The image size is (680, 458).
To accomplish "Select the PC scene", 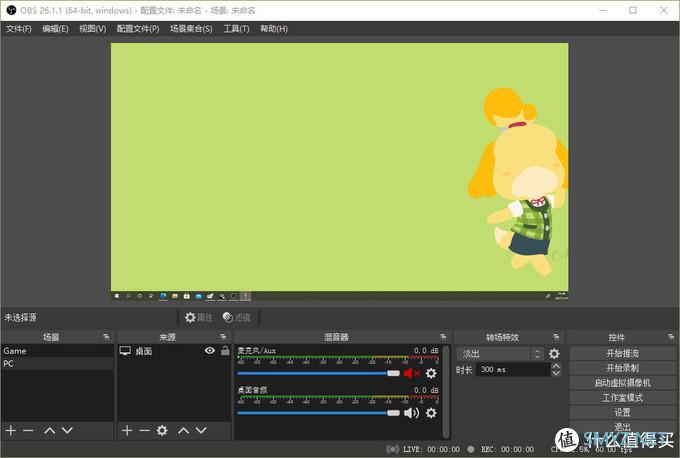I will pyautogui.click(x=57, y=363).
